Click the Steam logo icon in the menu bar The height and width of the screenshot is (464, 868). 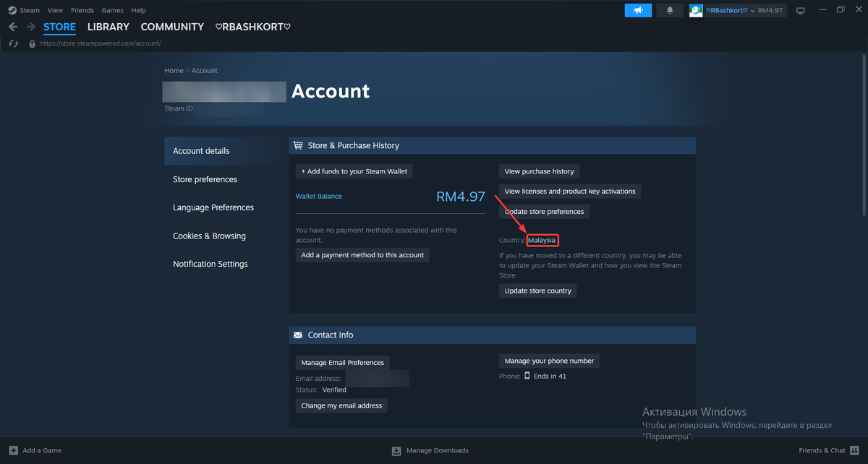click(12, 10)
